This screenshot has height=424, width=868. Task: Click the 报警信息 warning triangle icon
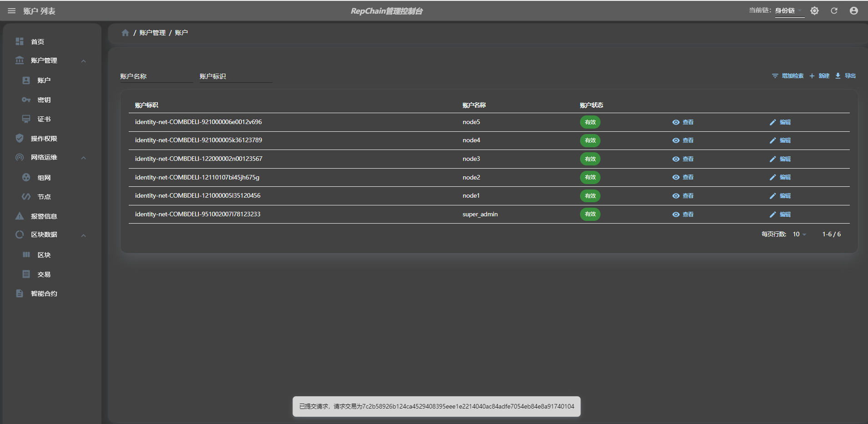20,216
